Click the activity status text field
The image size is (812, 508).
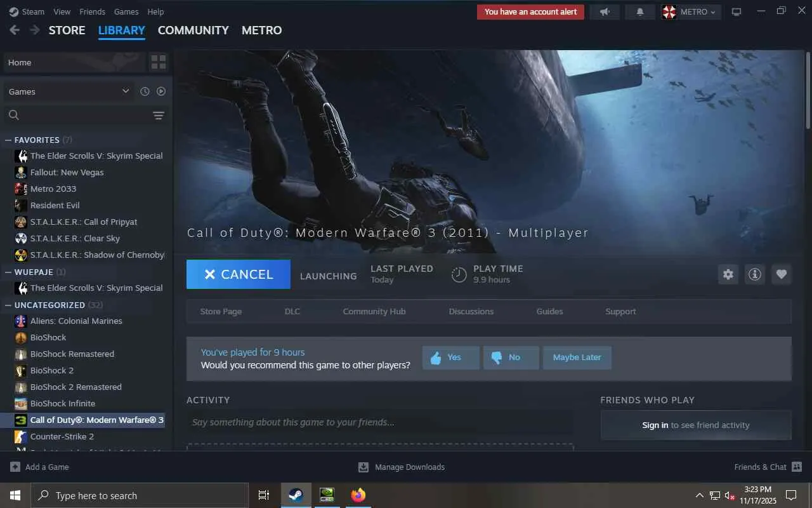point(380,422)
